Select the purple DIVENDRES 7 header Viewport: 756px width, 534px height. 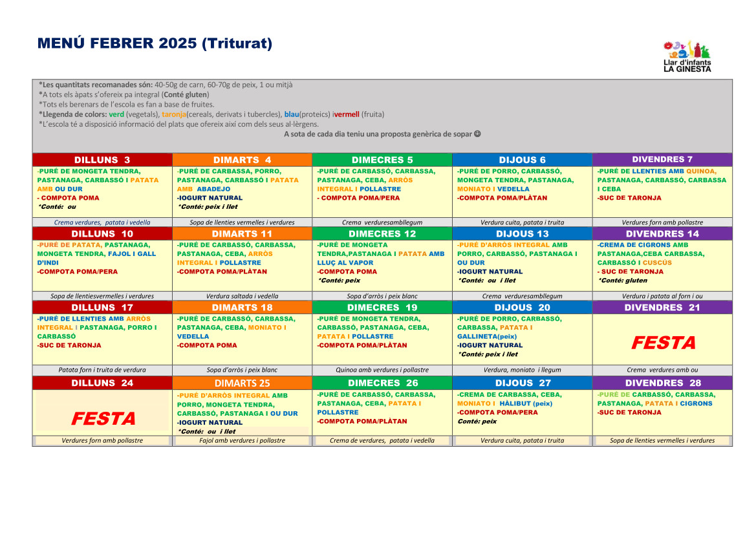click(x=662, y=160)
